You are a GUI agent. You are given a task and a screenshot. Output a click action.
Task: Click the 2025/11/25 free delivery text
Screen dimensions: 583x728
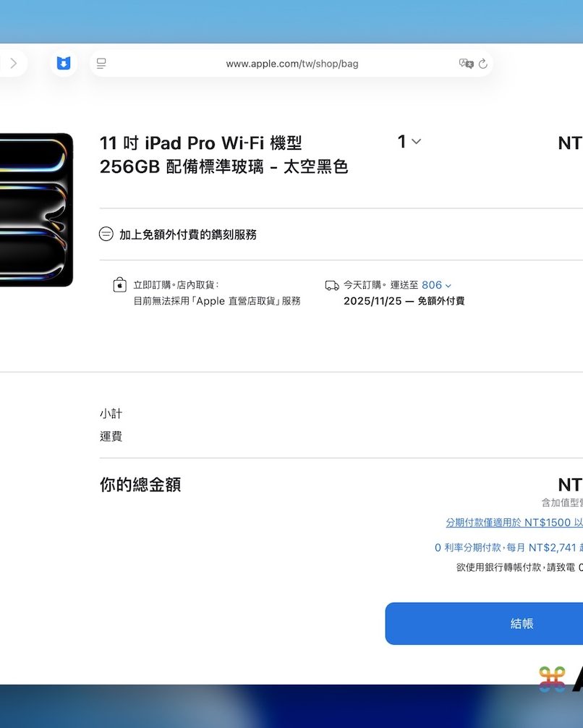pos(404,301)
